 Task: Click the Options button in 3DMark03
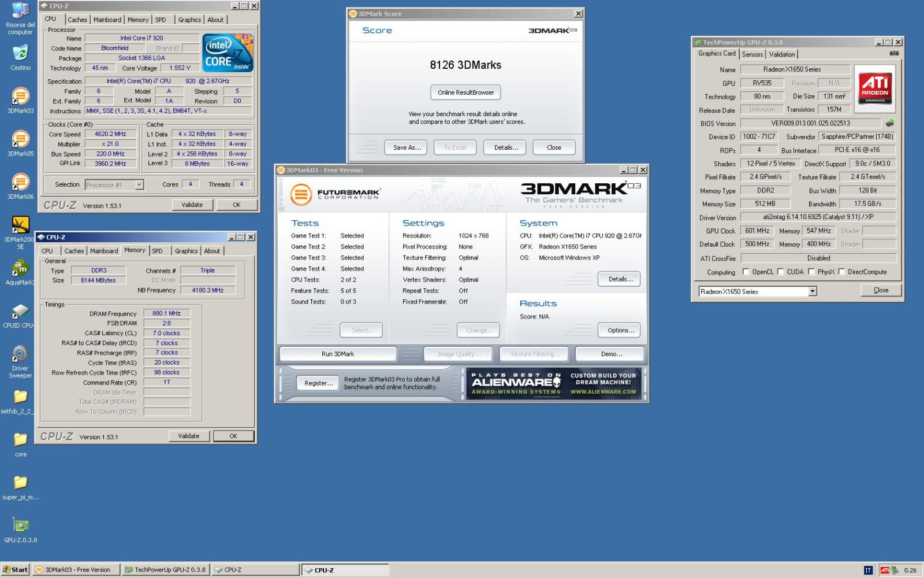(620, 331)
